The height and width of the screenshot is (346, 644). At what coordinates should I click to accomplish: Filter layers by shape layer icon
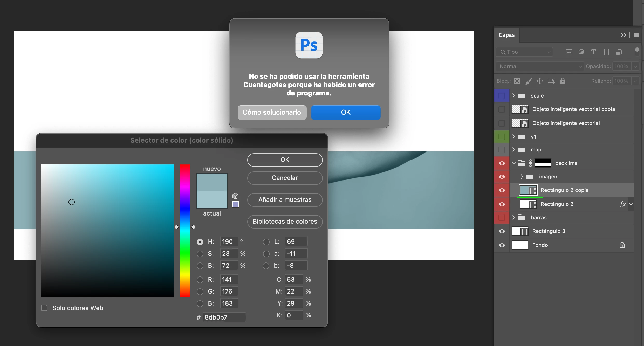(606, 52)
